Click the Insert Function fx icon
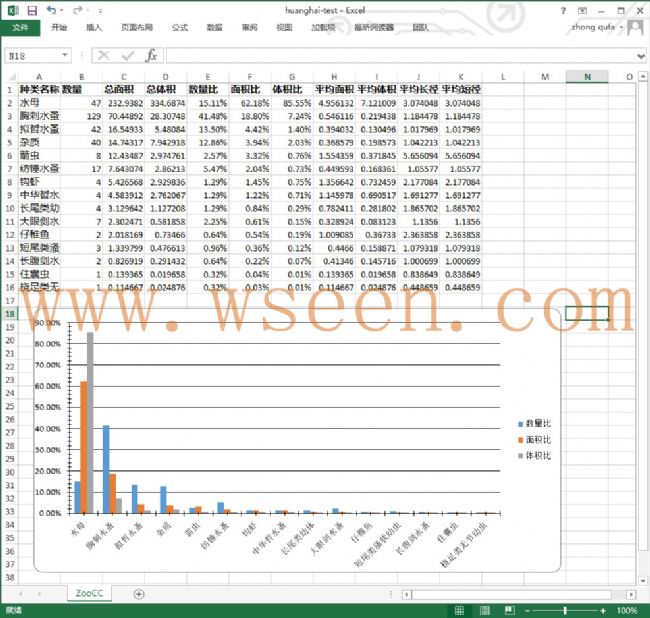The height and width of the screenshot is (618, 650). (151, 55)
